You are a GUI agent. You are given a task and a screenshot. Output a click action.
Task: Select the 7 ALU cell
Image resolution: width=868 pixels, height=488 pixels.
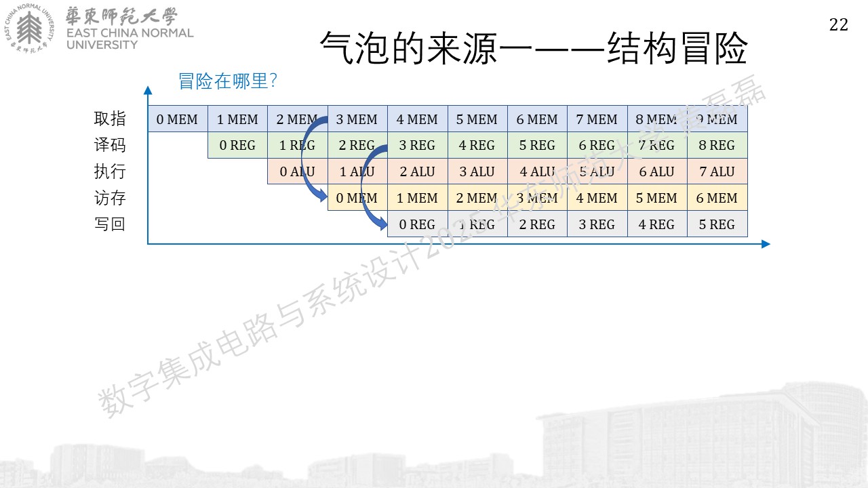pos(717,171)
